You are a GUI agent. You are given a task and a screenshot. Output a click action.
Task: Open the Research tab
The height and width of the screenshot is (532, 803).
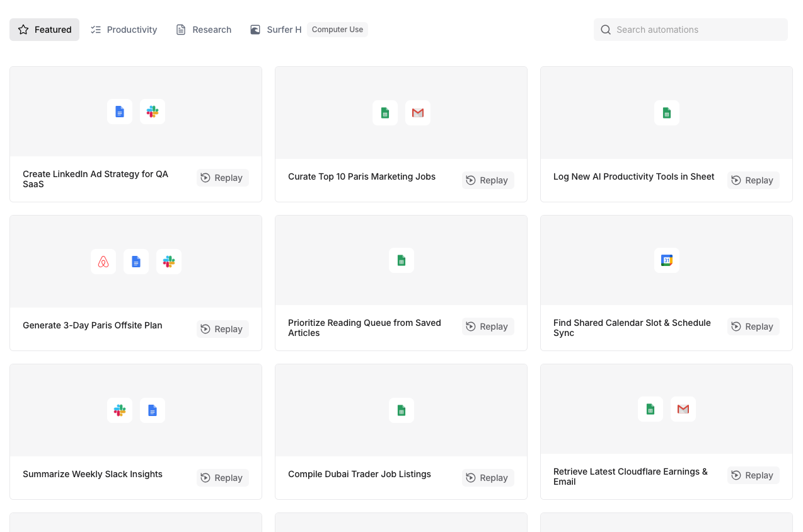click(204, 30)
